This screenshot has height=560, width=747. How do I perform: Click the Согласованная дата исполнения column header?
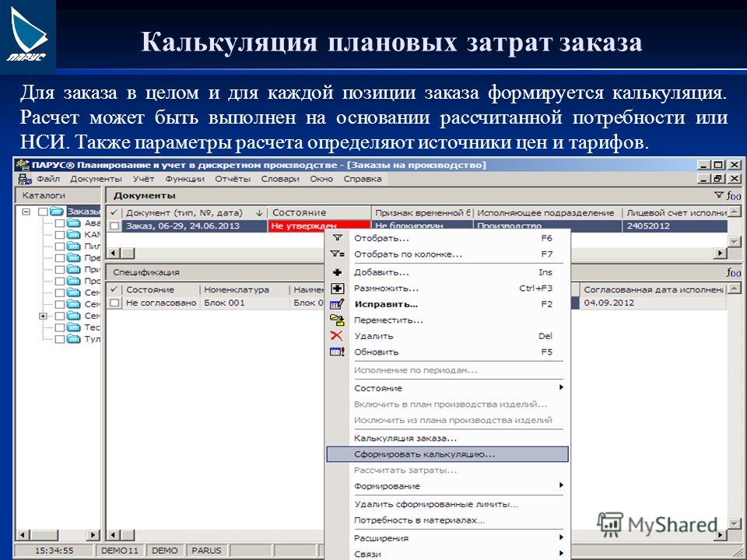click(653, 289)
